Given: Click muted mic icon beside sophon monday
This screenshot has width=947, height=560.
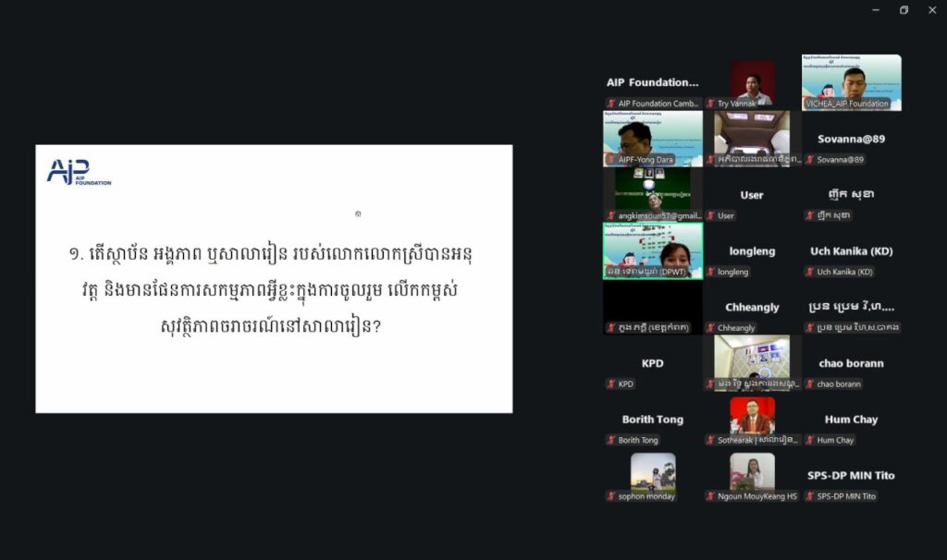Looking at the screenshot, I should tap(611, 497).
